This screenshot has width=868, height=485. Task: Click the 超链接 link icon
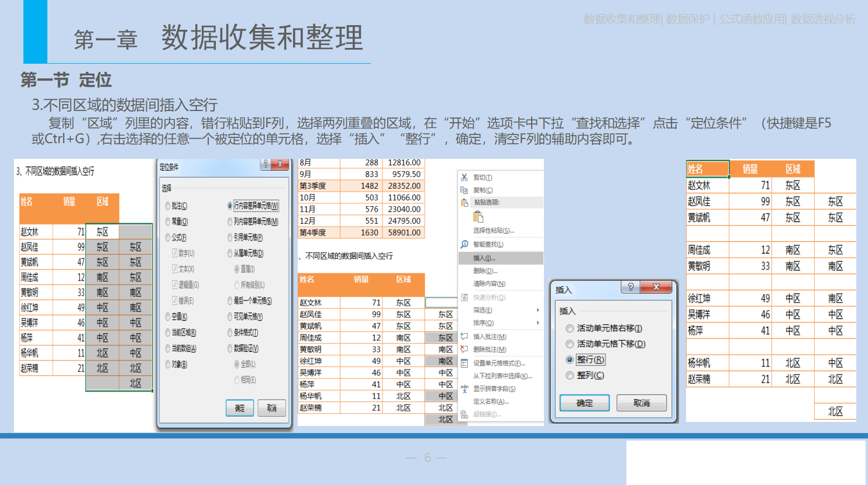(464, 414)
